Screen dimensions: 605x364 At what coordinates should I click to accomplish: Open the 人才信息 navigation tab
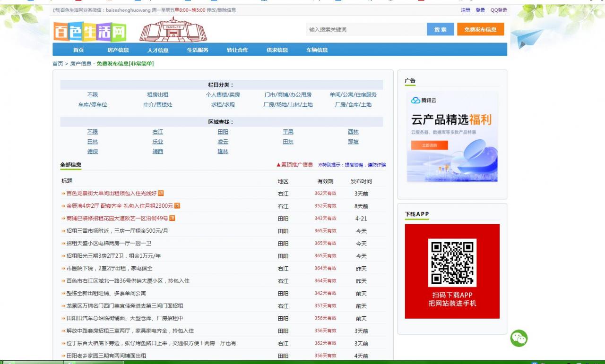coord(158,50)
